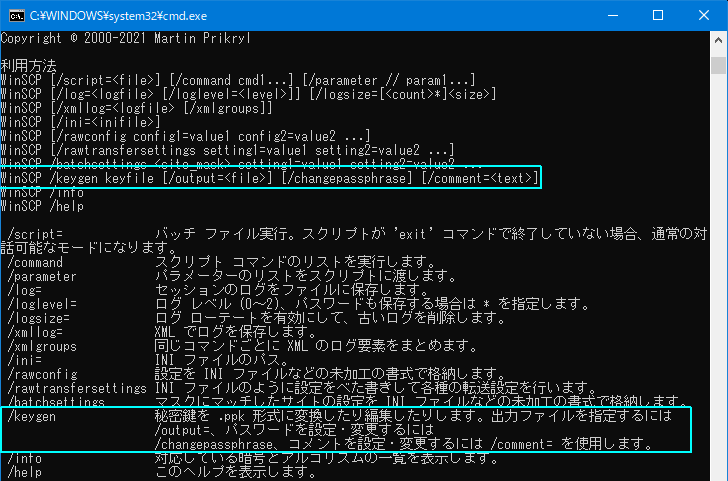Click the /command option row
728x481 pixels.
(x=221, y=262)
